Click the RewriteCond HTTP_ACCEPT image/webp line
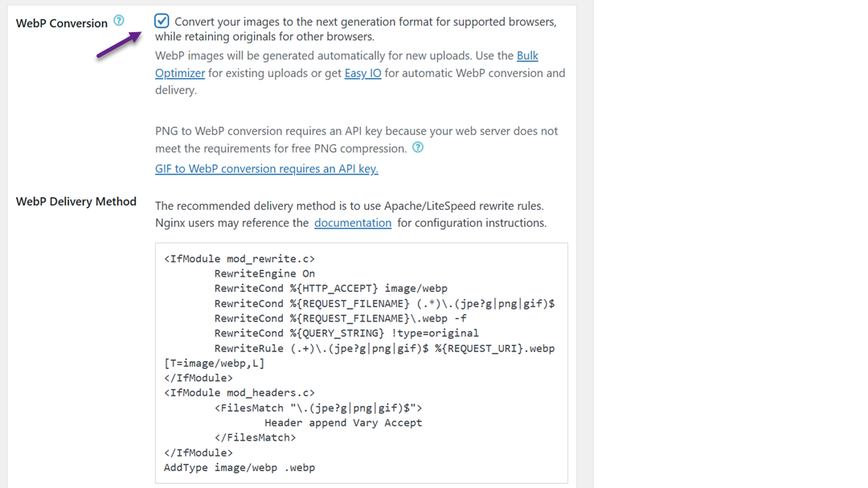This screenshot has width=868, height=488. 330,289
